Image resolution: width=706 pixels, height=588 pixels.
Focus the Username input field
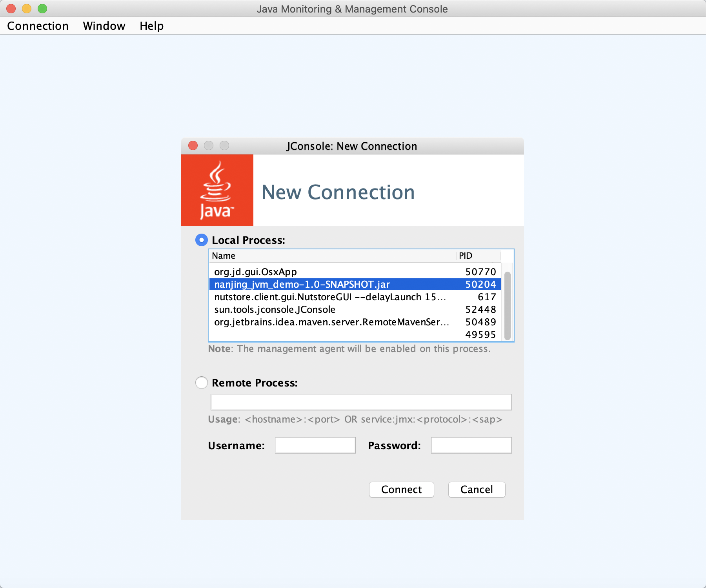[x=315, y=445]
